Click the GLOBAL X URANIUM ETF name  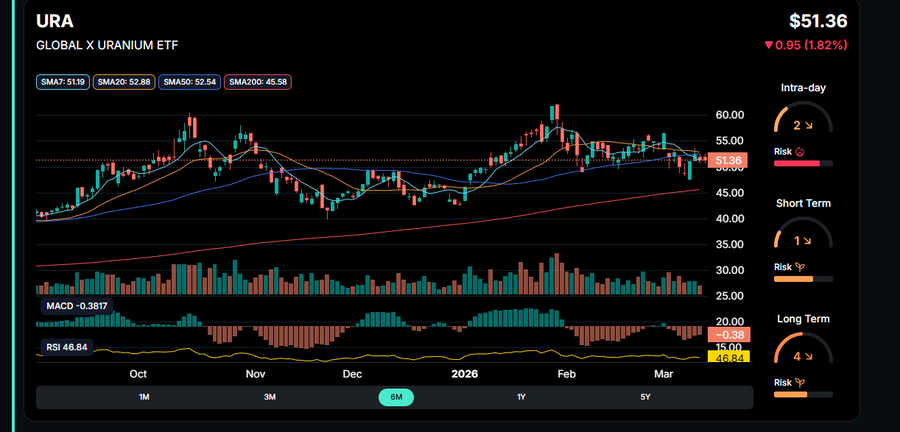tap(107, 45)
